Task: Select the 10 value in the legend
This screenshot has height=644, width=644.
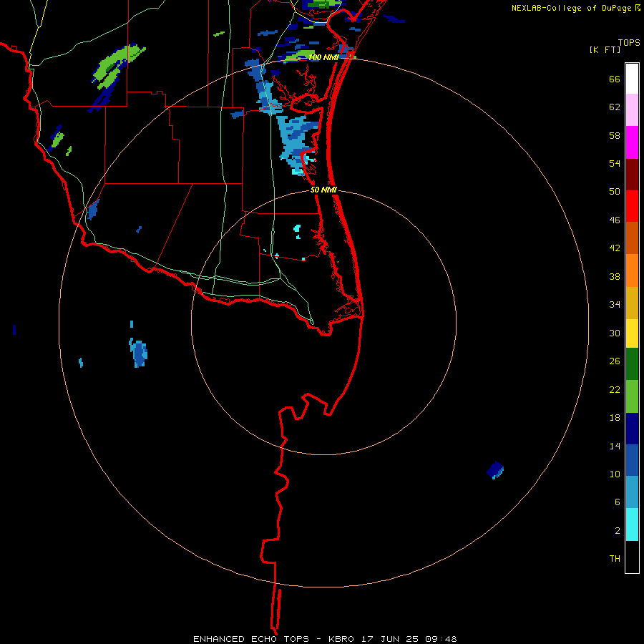Action: pos(615,474)
